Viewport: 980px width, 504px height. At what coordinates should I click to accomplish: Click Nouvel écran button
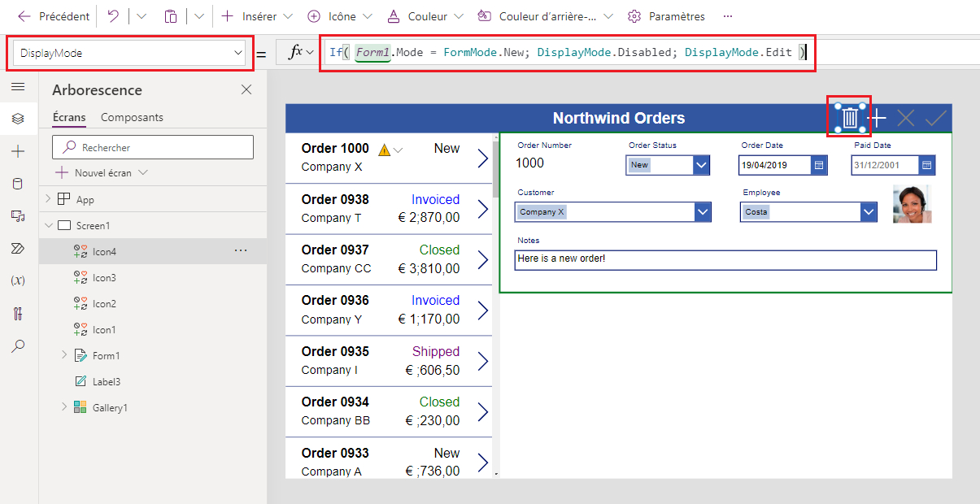tap(102, 172)
